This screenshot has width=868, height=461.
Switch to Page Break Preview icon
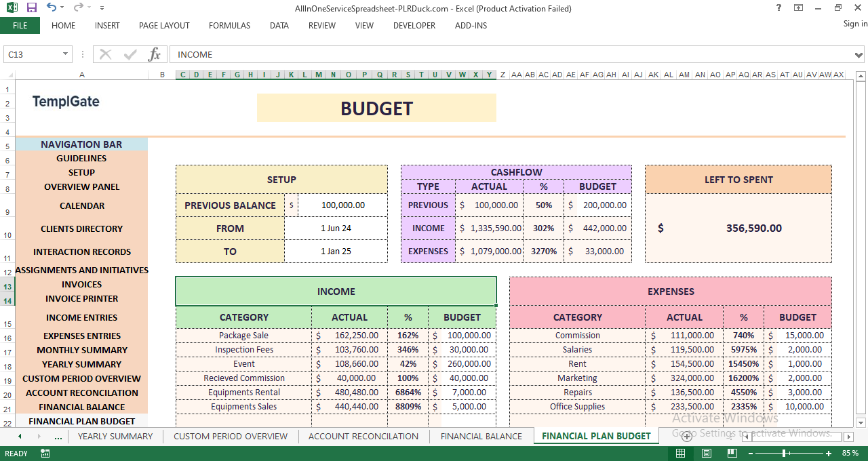pos(732,454)
